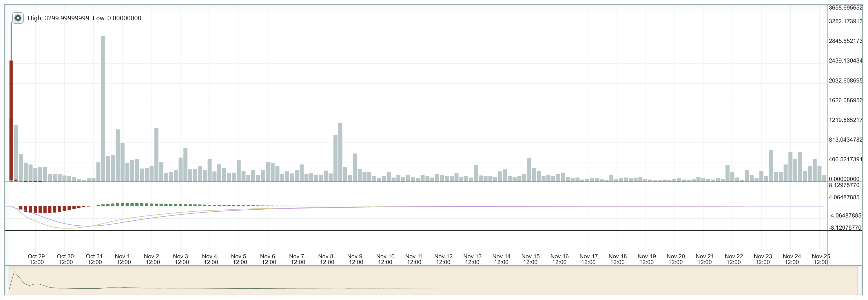This screenshot has height=300, width=868.
Task: Click the Oct 29 12:00 time axis label
Action: pyautogui.click(x=37, y=259)
